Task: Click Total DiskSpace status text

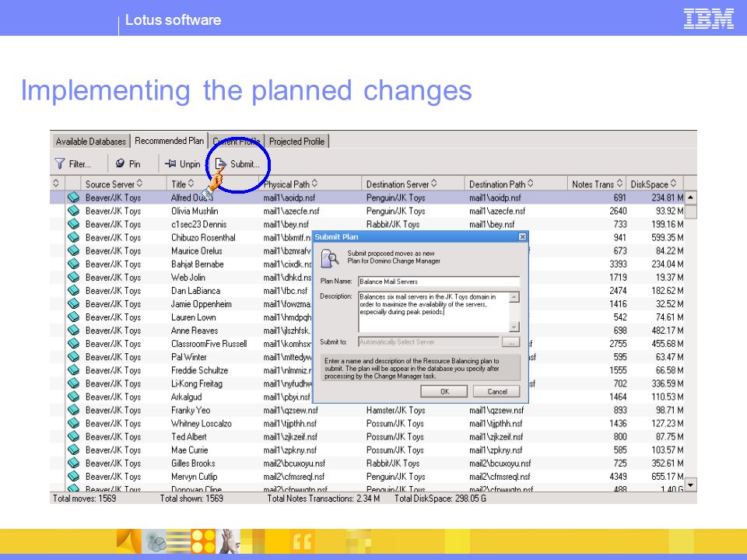Action: (x=440, y=498)
